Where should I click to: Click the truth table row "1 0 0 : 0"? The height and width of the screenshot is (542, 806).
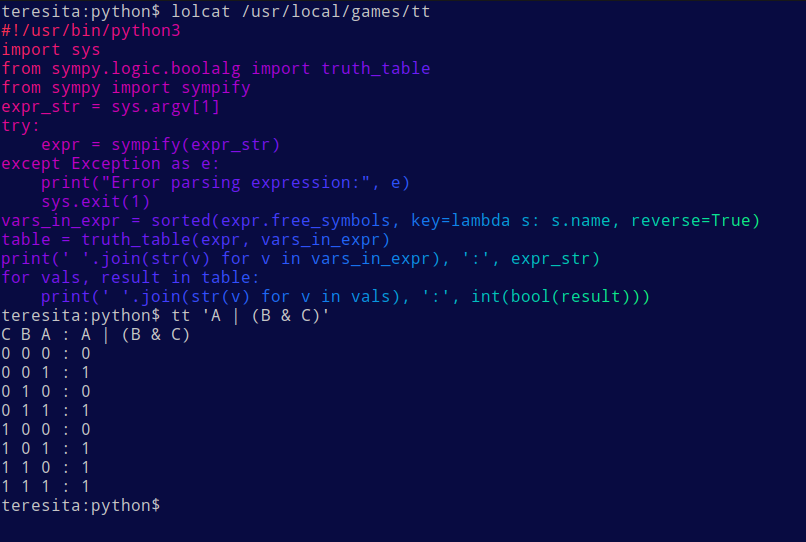[x=45, y=430]
